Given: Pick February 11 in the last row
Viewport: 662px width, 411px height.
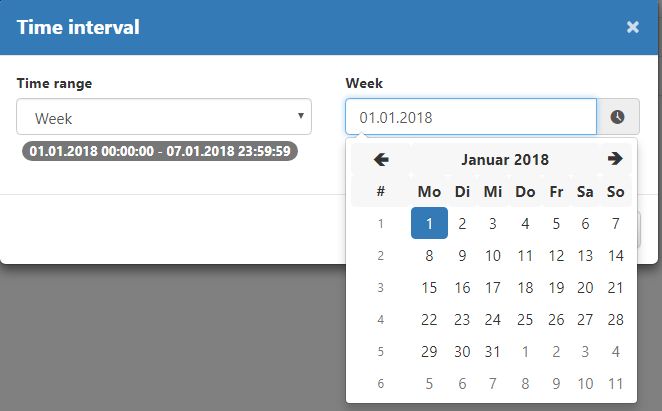Looking at the screenshot, I should tap(616, 384).
